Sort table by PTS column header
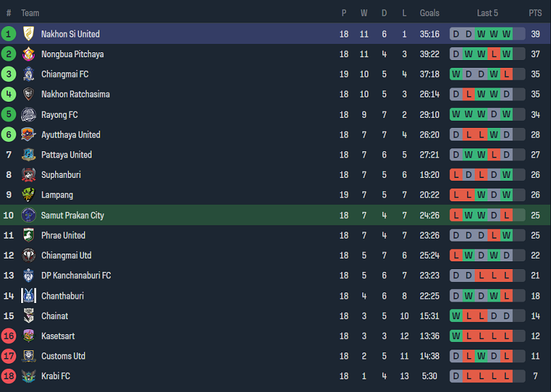This screenshot has height=392, width=551. tap(535, 13)
